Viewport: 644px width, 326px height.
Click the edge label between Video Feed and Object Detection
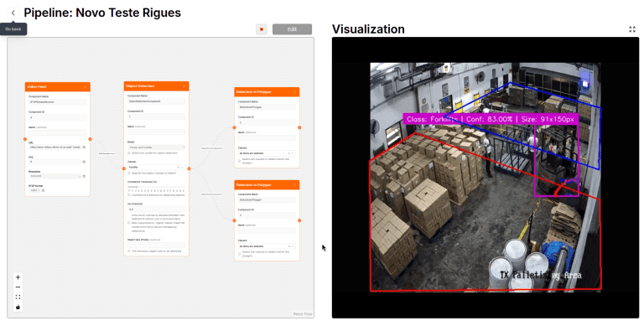(x=106, y=153)
